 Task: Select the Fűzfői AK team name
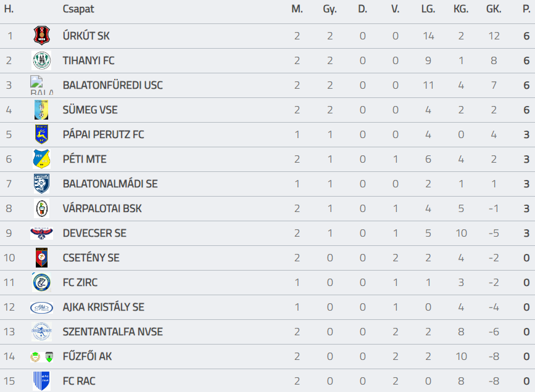[x=87, y=356]
